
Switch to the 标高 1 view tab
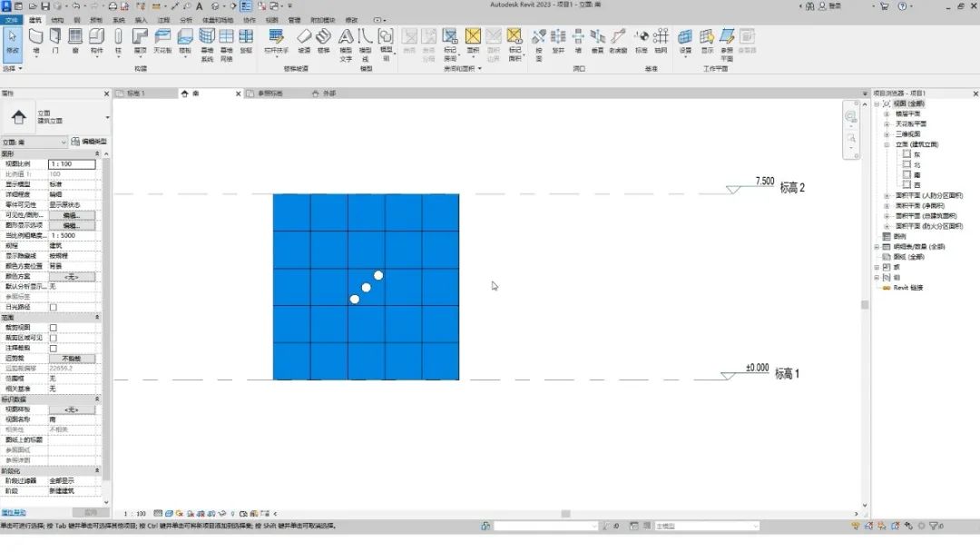click(x=136, y=94)
